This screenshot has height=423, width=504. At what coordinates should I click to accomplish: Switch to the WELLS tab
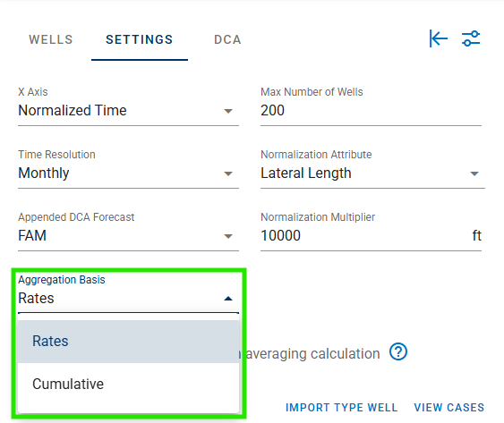click(x=51, y=39)
